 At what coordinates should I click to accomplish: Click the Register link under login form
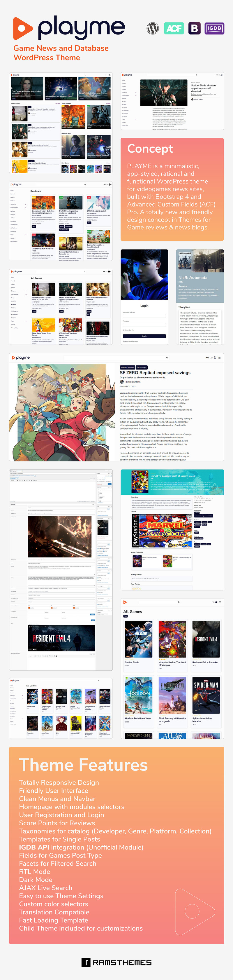(125, 341)
